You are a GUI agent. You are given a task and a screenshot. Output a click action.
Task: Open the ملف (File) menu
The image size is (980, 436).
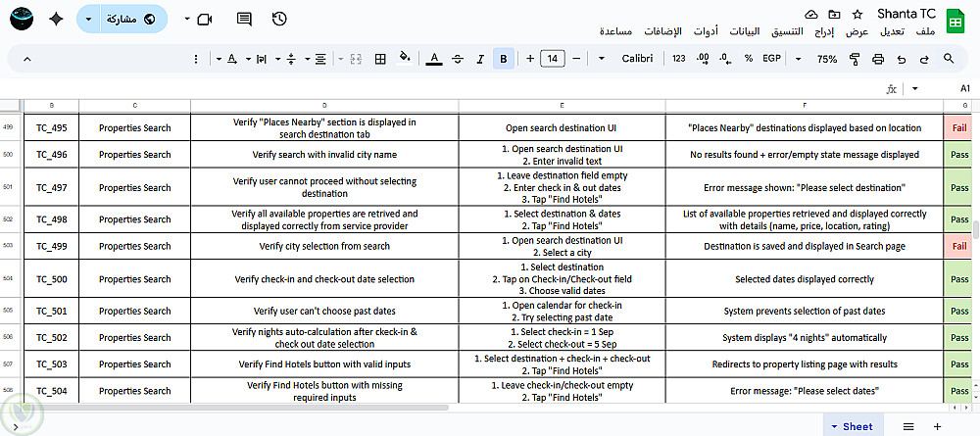(x=925, y=31)
